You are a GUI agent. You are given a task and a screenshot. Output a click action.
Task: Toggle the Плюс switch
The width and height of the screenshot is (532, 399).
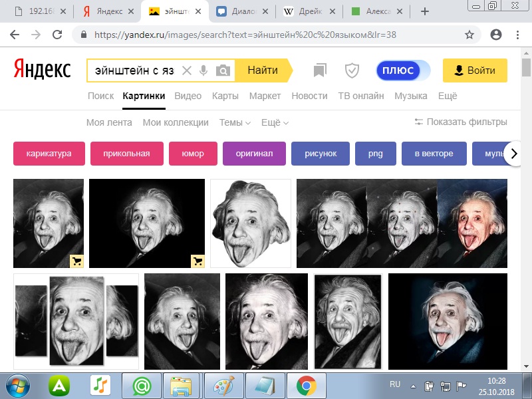point(403,70)
